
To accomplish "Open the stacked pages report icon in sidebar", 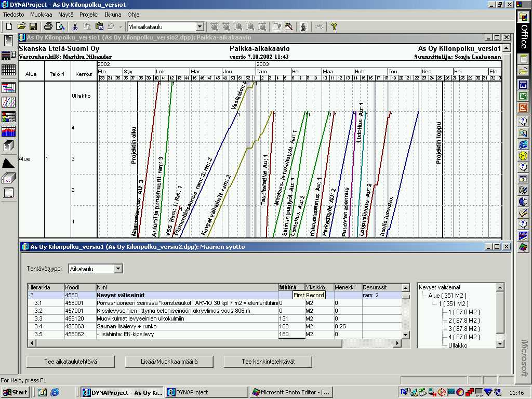I will [8, 146].
